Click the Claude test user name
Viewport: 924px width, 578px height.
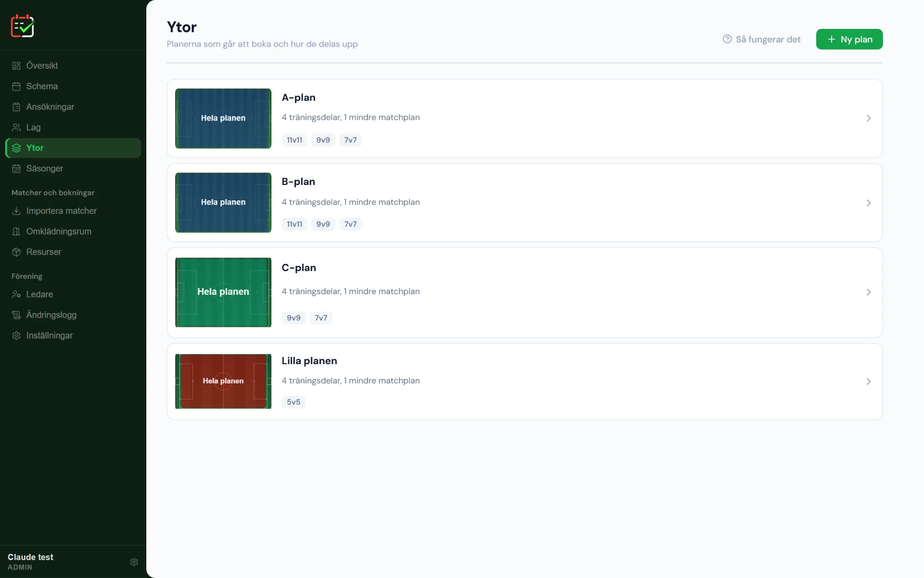[30, 557]
